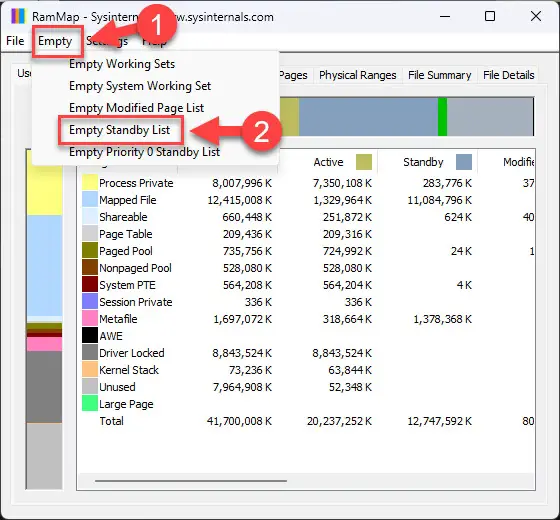Click the Driver Locked gray swatch
This screenshot has height=520, width=560.
90,352
